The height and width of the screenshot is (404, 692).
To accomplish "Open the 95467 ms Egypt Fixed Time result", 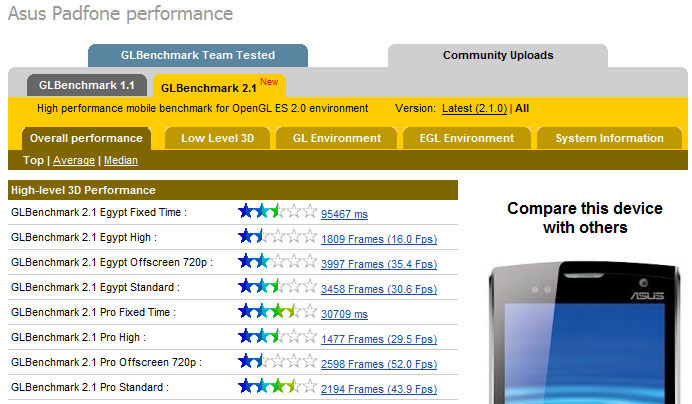I will pos(344,214).
